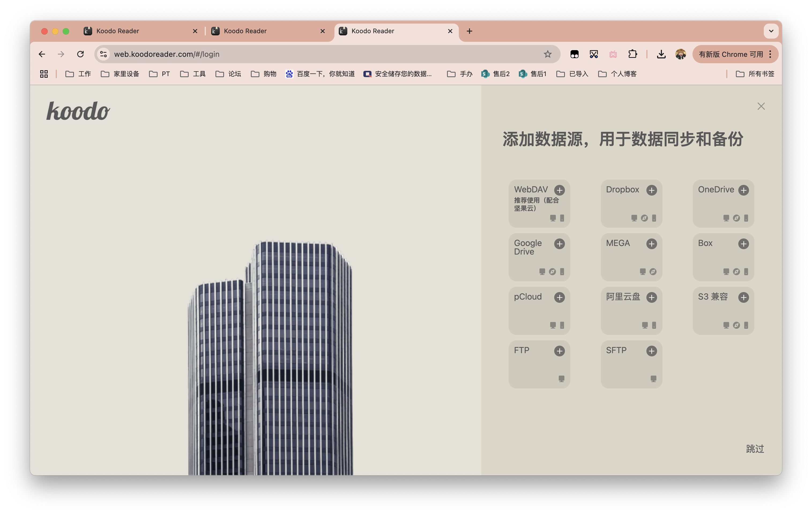Add FTP data source plus button

pos(560,351)
